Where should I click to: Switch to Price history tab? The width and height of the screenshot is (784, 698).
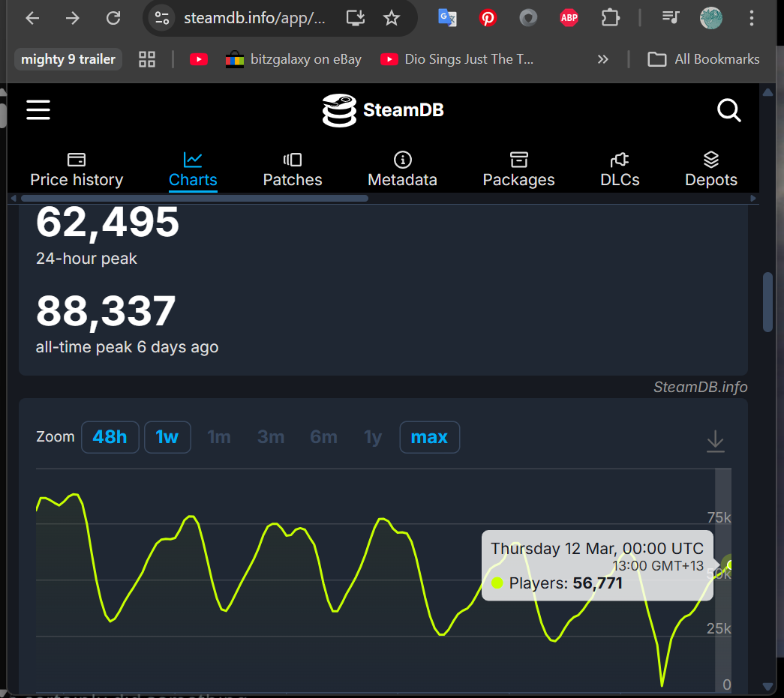[x=77, y=170]
